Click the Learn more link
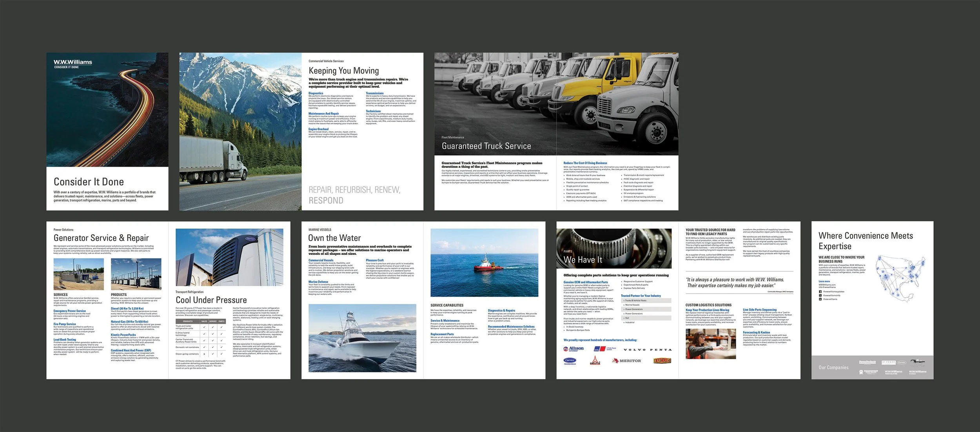 pos(824,281)
